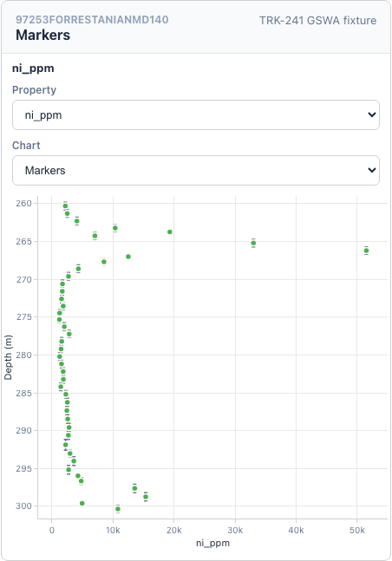
Task: Open the Property dropdown showing ni_ppm
Action: point(196,114)
